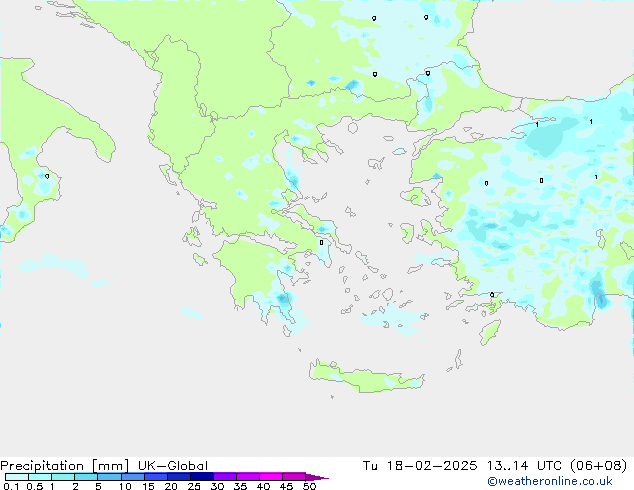
Task: Click the 0.1–0.5 mm legend color box
Action: (x=17, y=477)
